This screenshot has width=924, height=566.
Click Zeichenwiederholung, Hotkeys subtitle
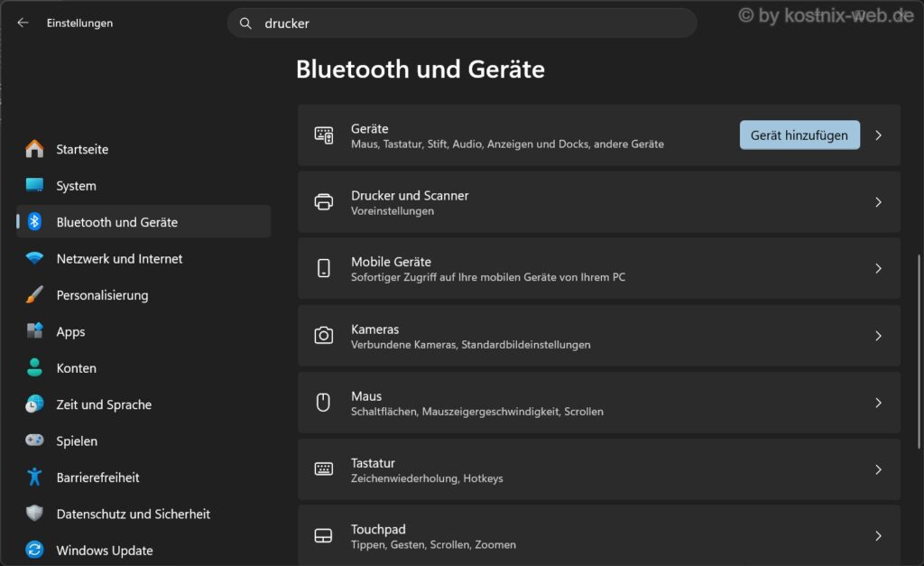tap(427, 478)
